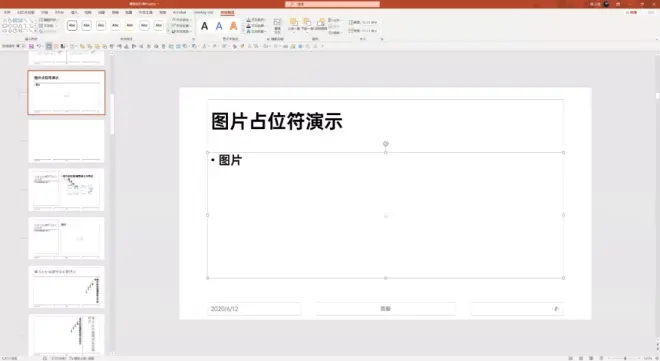The width and height of the screenshot is (660, 361).
Task: Expand the insert shapes gallery
Action: (x=35, y=32)
